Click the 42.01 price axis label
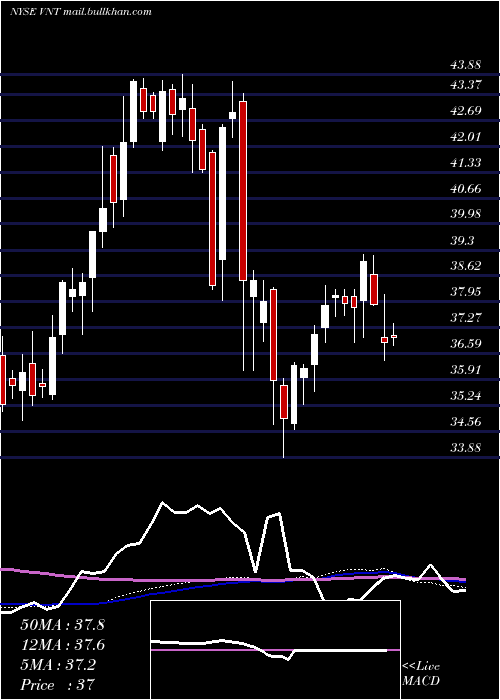 click(x=466, y=136)
